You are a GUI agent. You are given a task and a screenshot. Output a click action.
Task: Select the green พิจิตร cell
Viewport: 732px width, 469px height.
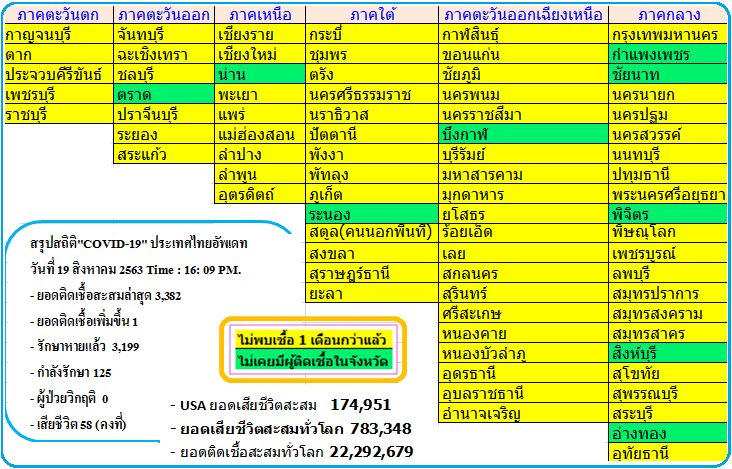pos(668,214)
